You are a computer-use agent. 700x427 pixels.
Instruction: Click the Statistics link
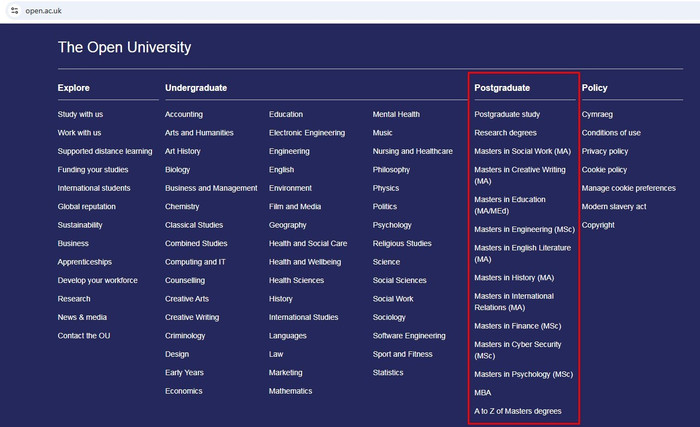pos(388,373)
